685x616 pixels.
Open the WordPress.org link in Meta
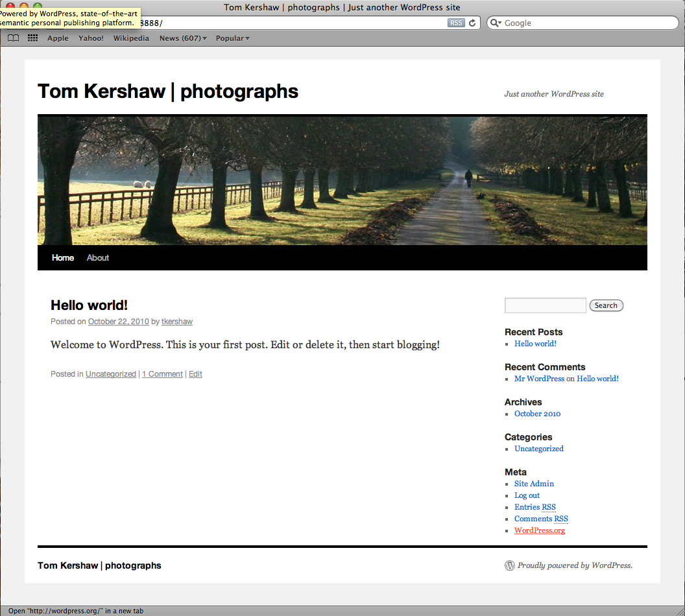(x=540, y=530)
